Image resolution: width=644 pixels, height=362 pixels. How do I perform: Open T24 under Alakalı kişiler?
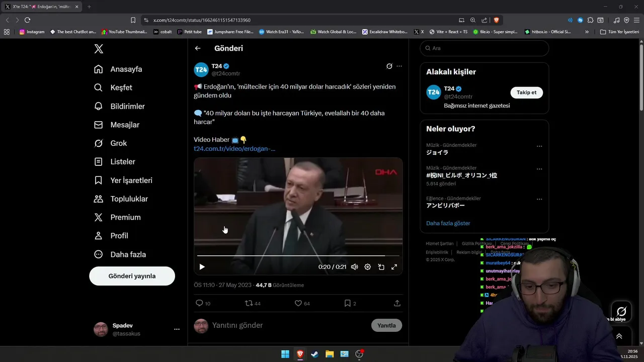(x=449, y=88)
